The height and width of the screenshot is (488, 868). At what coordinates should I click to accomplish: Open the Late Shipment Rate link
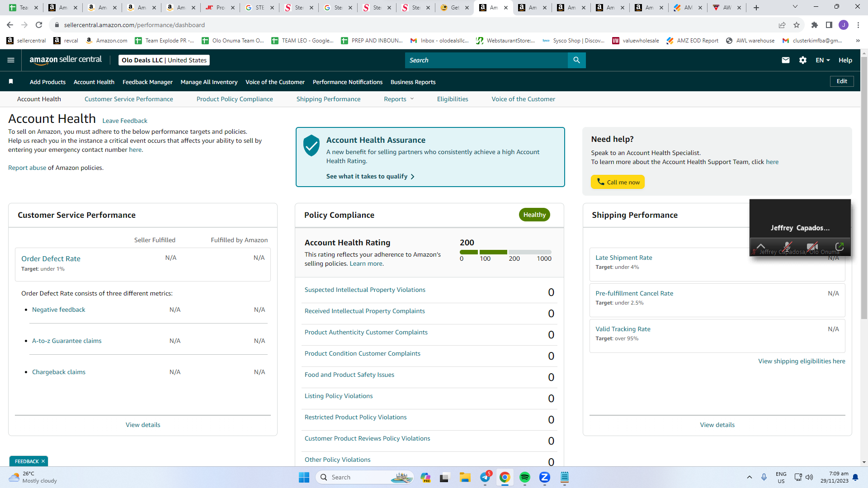(624, 258)
